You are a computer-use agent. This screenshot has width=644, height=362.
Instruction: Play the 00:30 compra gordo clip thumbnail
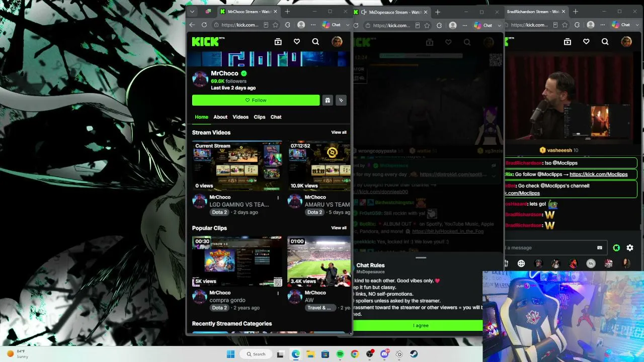[237, 261]
